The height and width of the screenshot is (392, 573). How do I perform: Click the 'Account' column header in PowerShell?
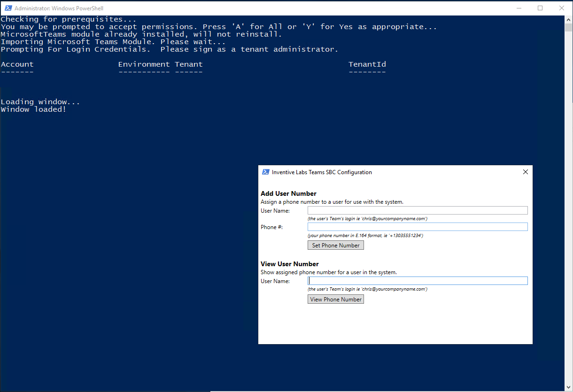point(17,64)
